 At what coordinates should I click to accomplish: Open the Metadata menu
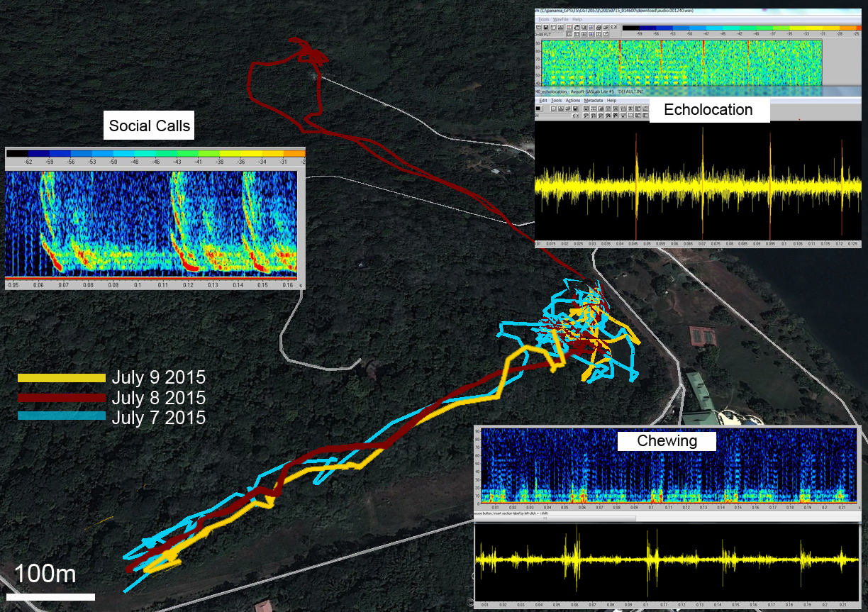click(594, 101)
